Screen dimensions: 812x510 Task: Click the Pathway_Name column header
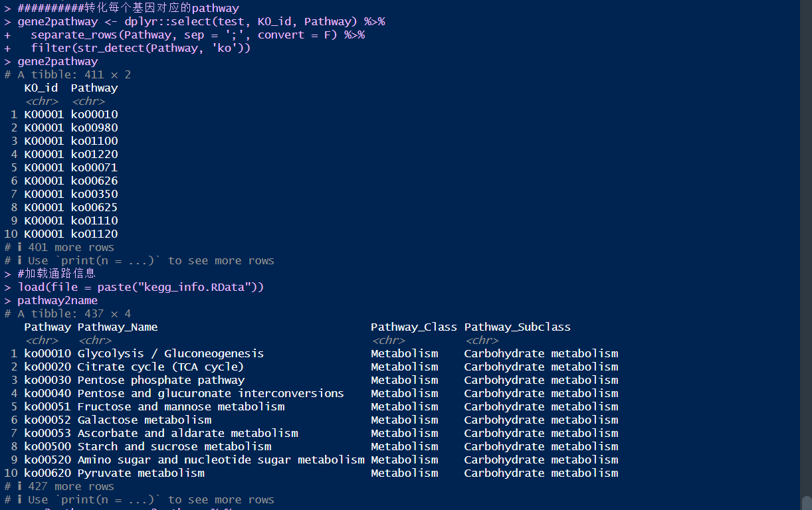pos(118,327)
